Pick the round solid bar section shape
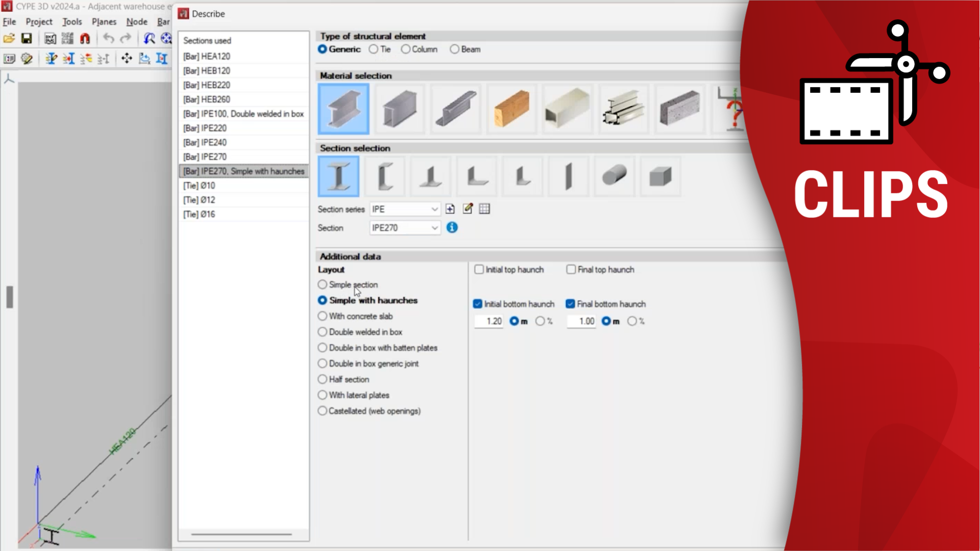Viewport: 980px width, 551px height. (x=614, y=176)
